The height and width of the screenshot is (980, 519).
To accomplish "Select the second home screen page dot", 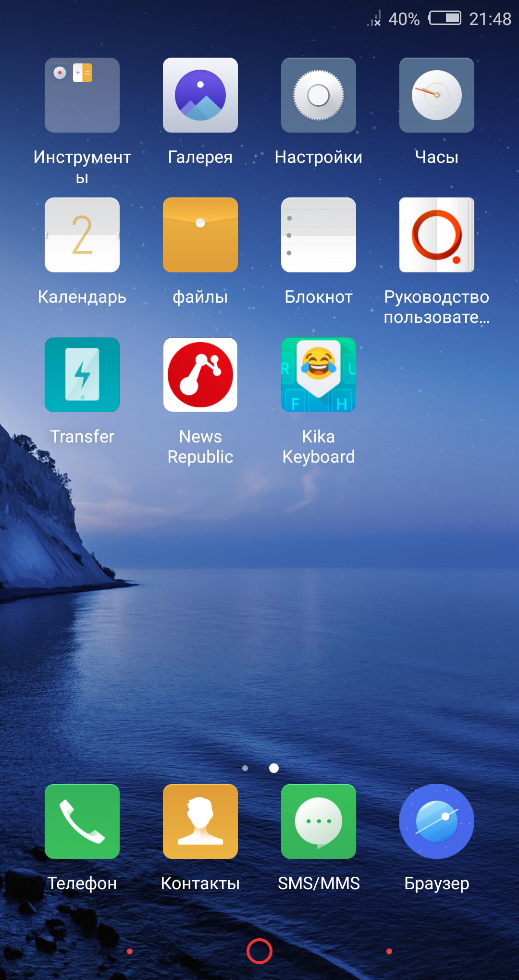I will 274,768.
